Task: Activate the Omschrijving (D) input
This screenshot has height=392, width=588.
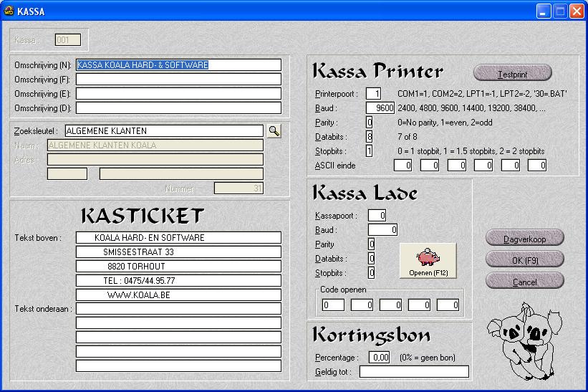Action: coord(178,108)
